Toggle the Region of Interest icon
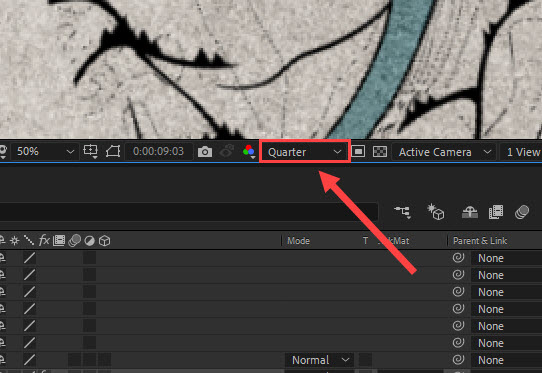Image resolution: width=542 pixels, height=373 pixels. pyautogui.click(x=358, y=151)
